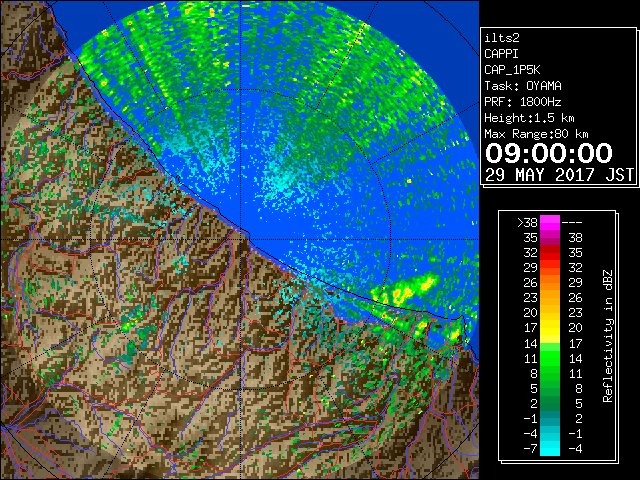
Task: Click the 'Task: OYAMA' line
Action: [x=523, y=86]
